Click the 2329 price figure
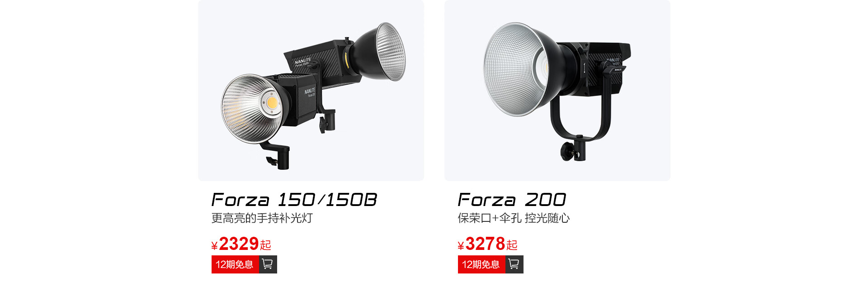 (x=239, y=244)
